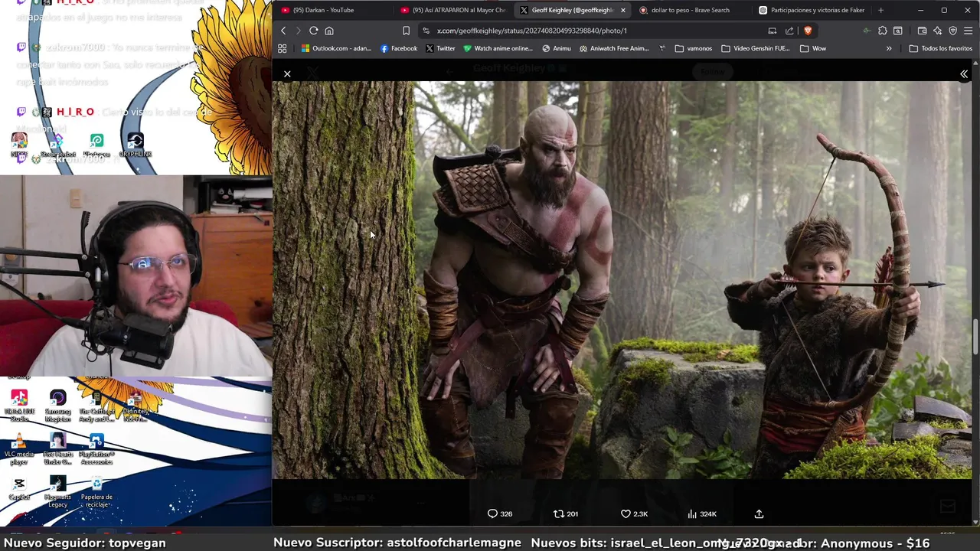Image resolution: width=980 pixels, height=551 pixels.
Task: Go forward with the browser forward arrow
Action: pyautogui.click(x=298, y=31)
